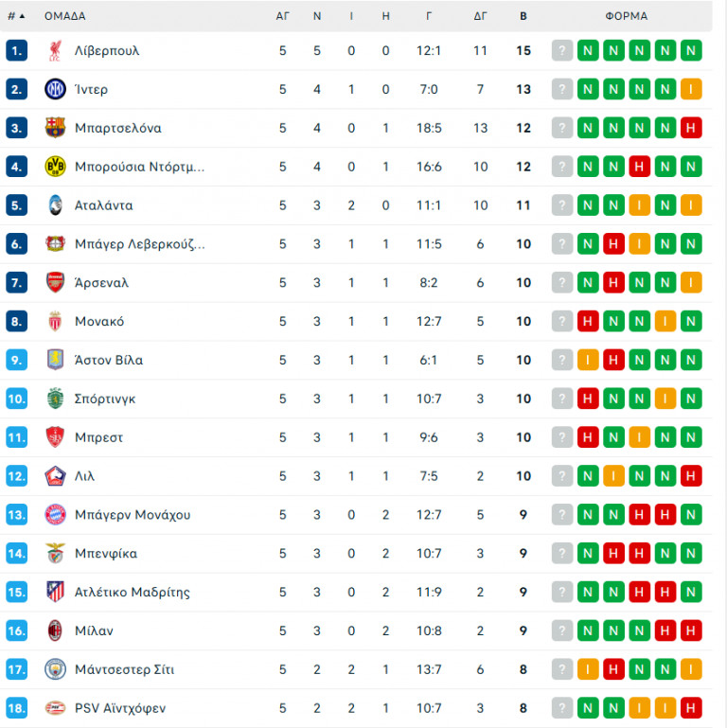Click the Manchester City crest icon
The image size is (727, 728).
tap(55, 669)
